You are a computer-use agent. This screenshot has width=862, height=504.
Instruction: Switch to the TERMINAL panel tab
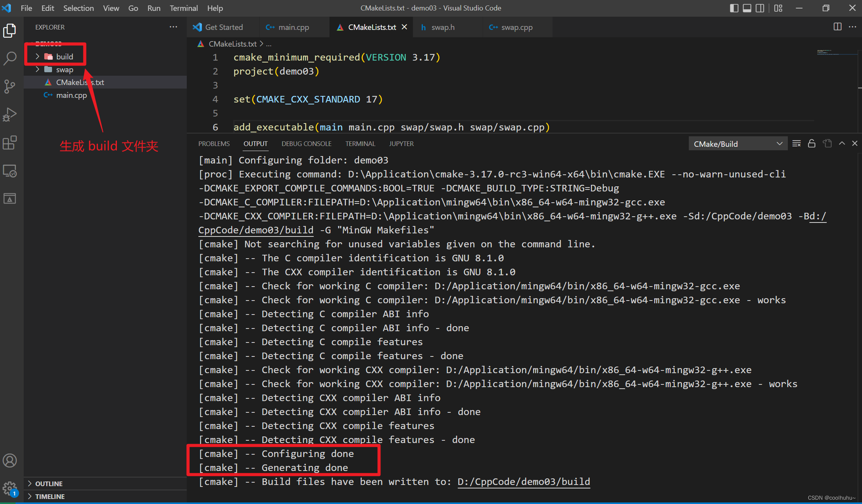tap(360, 144)
